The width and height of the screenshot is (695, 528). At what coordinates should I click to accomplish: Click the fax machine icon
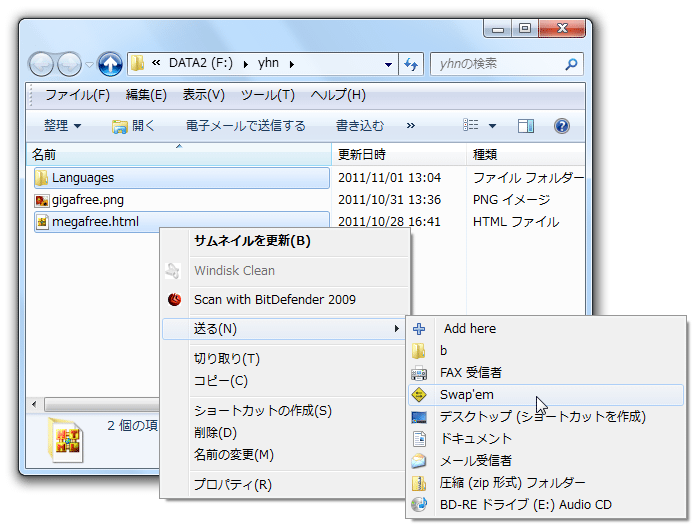coord(419,373)
